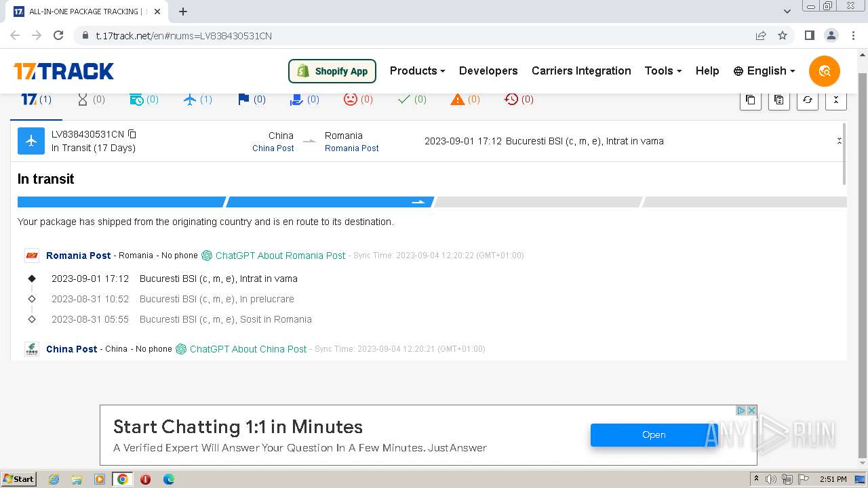Collapse the LV838430531CN tracking row details
The height and width of the screenshot is (488, 868).
point(839,141)
